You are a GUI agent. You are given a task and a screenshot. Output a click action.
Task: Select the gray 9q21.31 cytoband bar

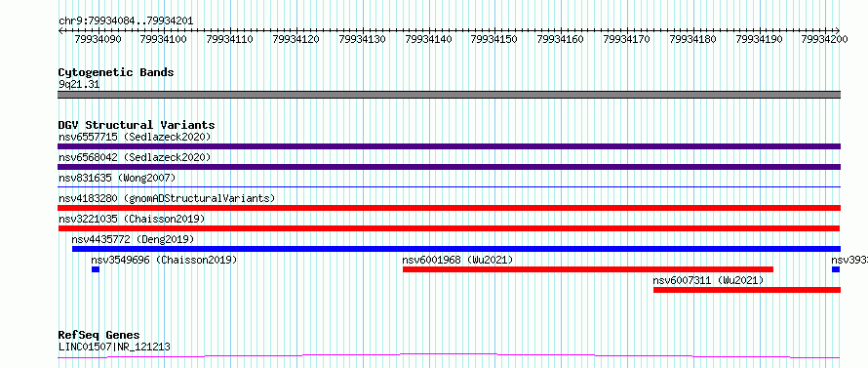click(x=449, y=95)
